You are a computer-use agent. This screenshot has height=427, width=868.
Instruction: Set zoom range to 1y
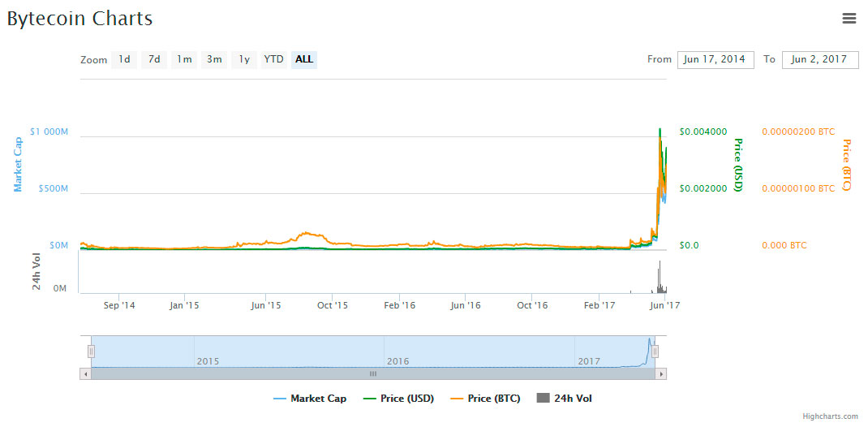click(x=244, y=59)
